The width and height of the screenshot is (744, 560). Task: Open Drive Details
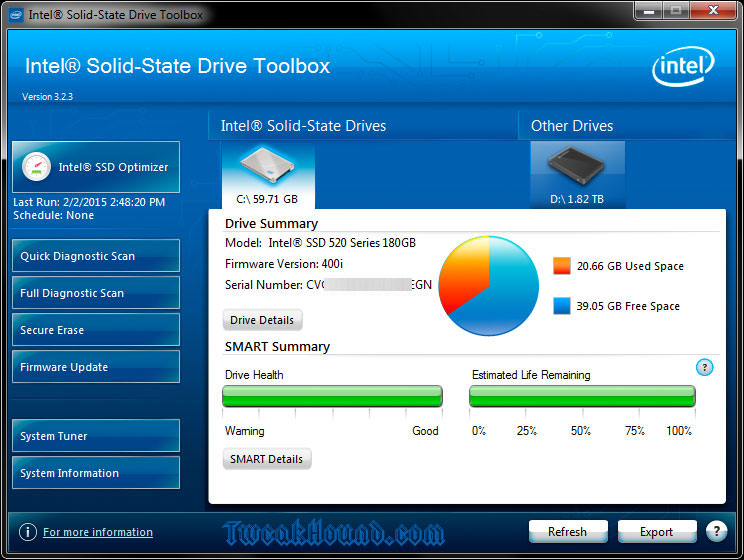[262, 320]
